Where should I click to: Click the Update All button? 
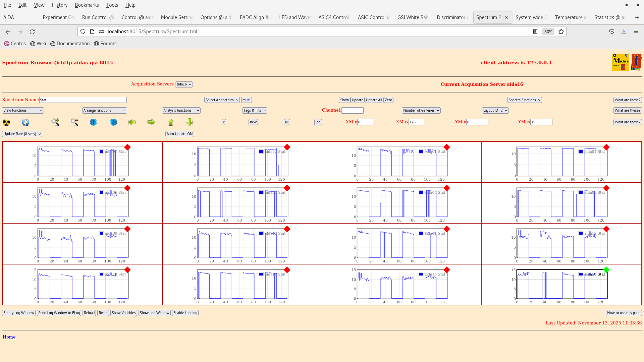(374, 100)
